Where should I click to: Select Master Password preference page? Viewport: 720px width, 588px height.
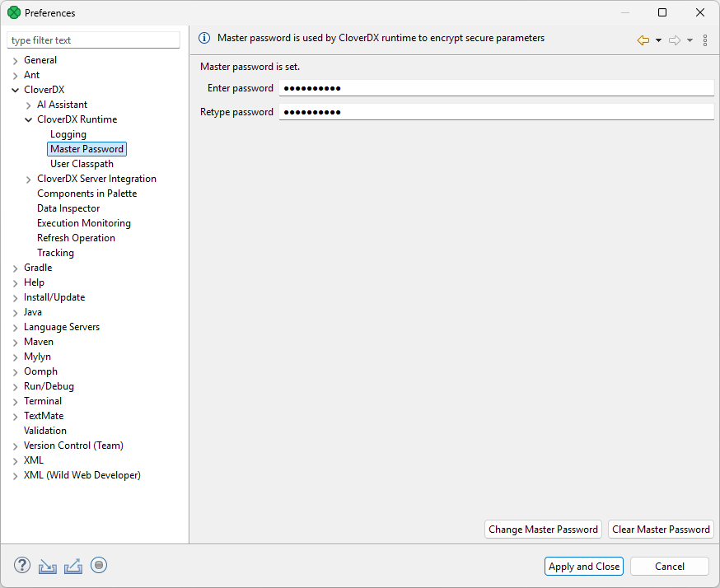pos(86,149)
